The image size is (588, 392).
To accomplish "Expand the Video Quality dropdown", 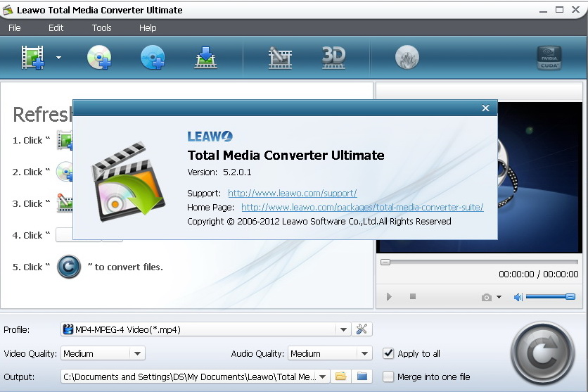I will 137,353.
